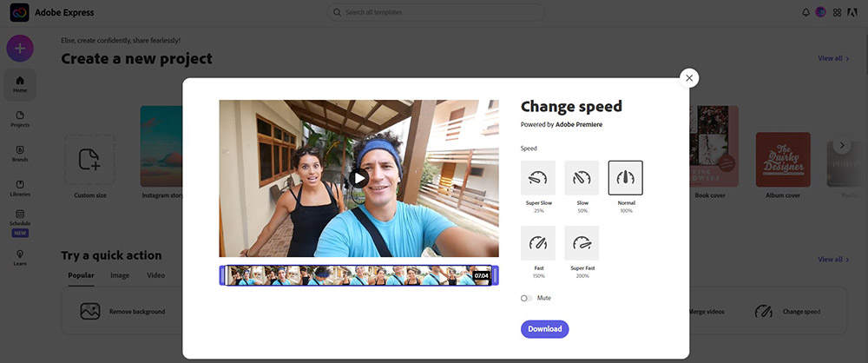This screenshot has width=868, height=363.
Task: Open Libraries in the sidebar
Action: click(x=20, y=188)
